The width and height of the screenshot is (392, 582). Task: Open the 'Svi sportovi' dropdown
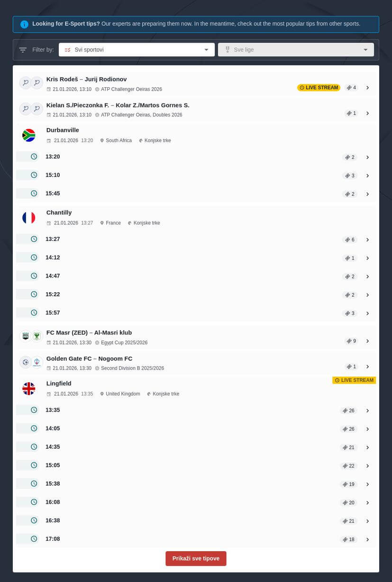pos(137,49)
